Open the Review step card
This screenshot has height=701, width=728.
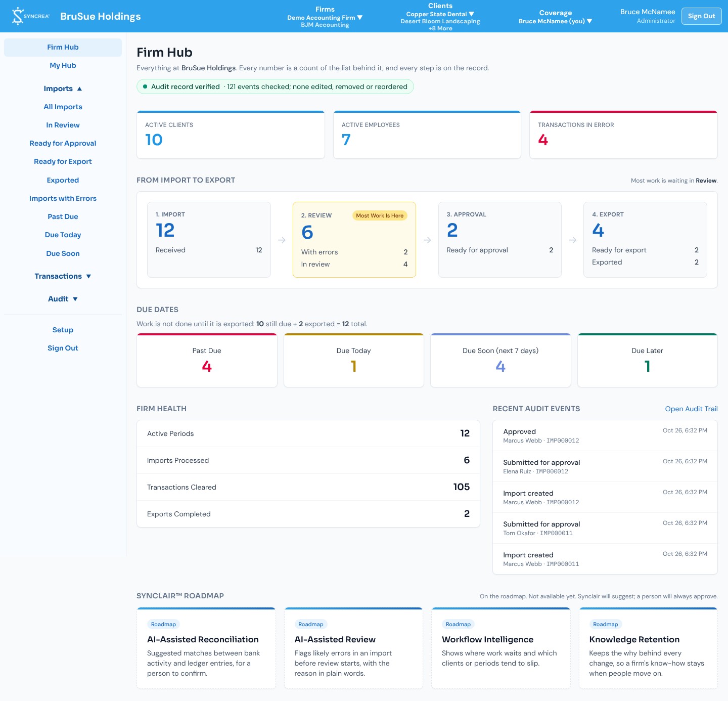pyautogui.click(x=354, y=240)
